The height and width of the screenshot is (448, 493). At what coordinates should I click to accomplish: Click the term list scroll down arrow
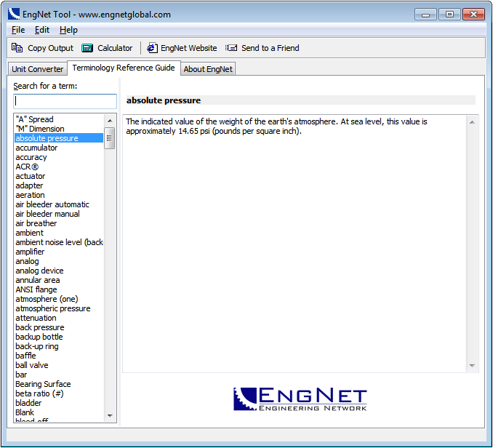[x=110, y=415]
